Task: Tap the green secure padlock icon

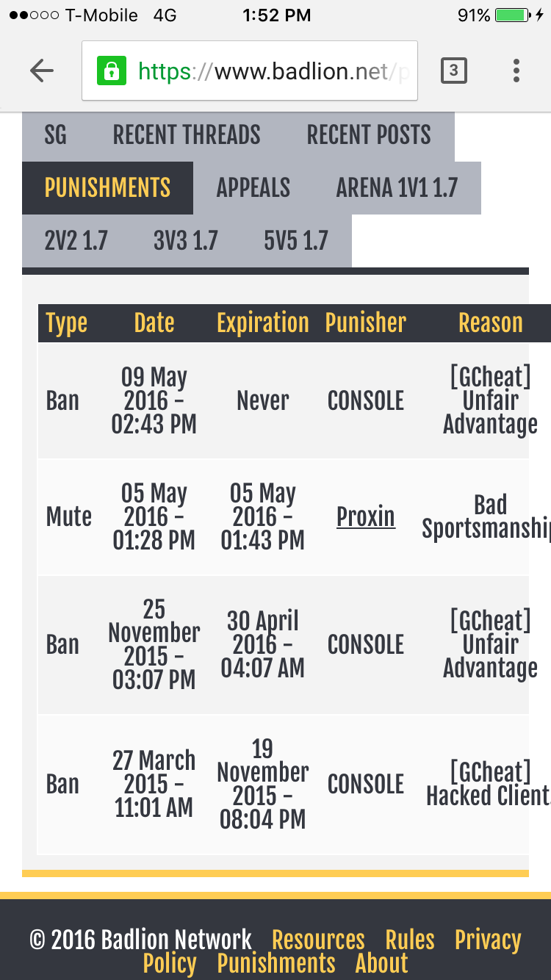Action: point(111,71)
